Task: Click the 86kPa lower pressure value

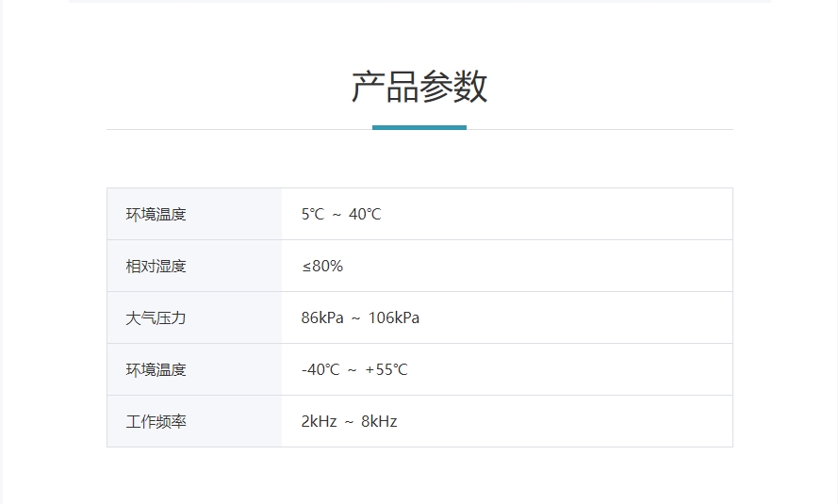Action: click(322, 317)
